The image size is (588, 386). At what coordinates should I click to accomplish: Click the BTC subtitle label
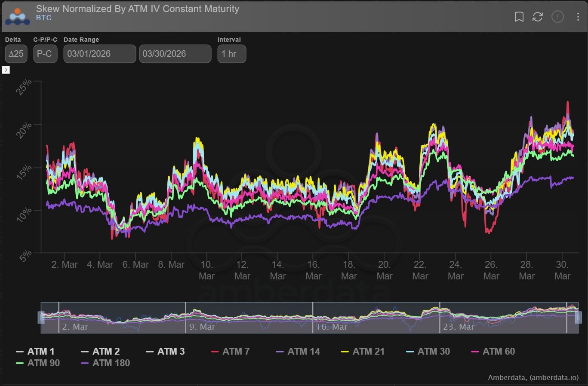pos(44,18)
